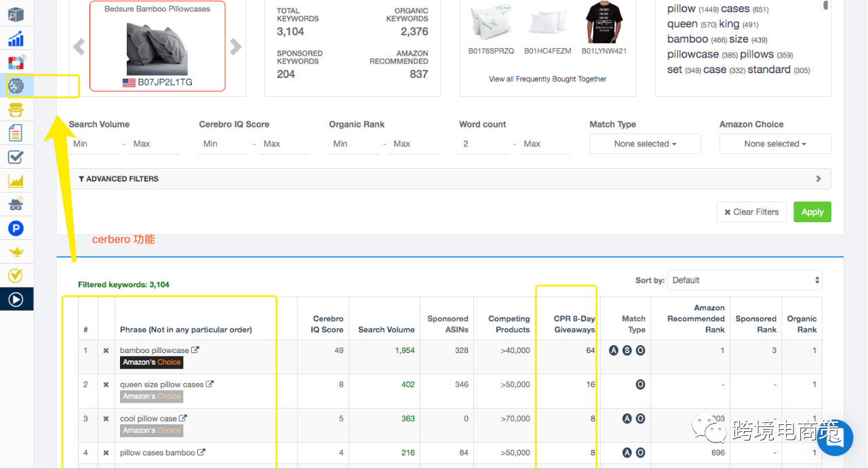This screenshot has height=469, width=868.
Task: Select the Bedsure Bamboo Pillowcases product thumbnail
Action: click(157, 47)
